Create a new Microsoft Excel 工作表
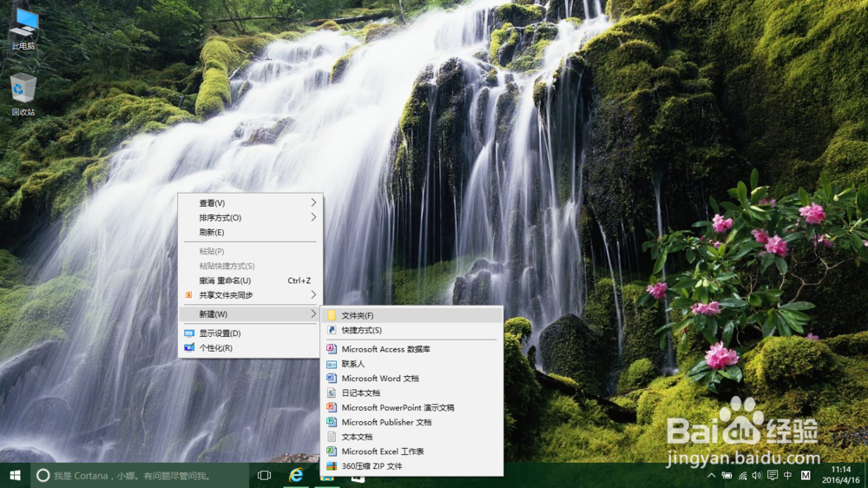868x488 pixels. (x=411, y=452)
